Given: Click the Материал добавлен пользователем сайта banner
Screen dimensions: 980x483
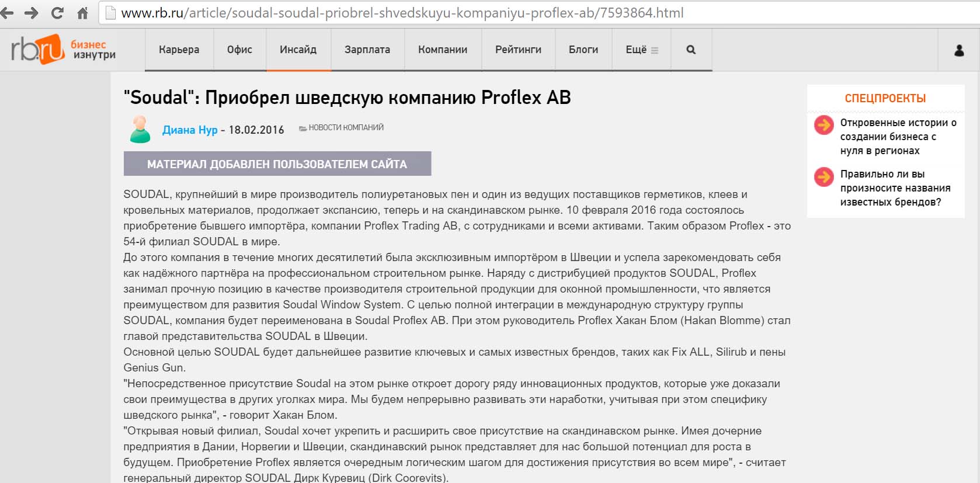Looking at the screenshot, I should [x=277, y=164].
